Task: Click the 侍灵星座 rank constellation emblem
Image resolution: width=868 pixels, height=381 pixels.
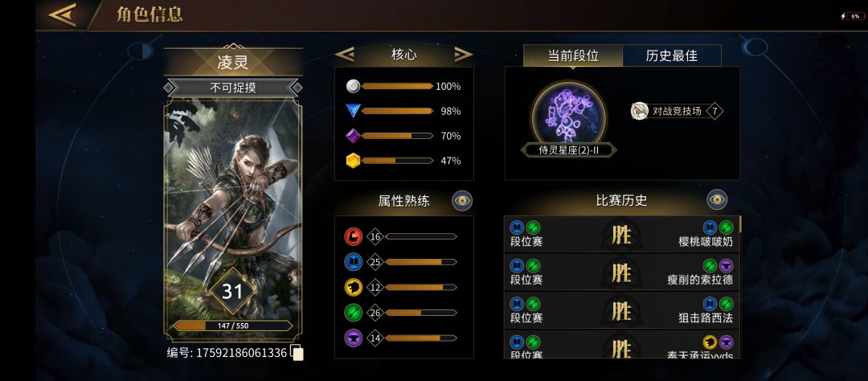Action: coord(568,115)
